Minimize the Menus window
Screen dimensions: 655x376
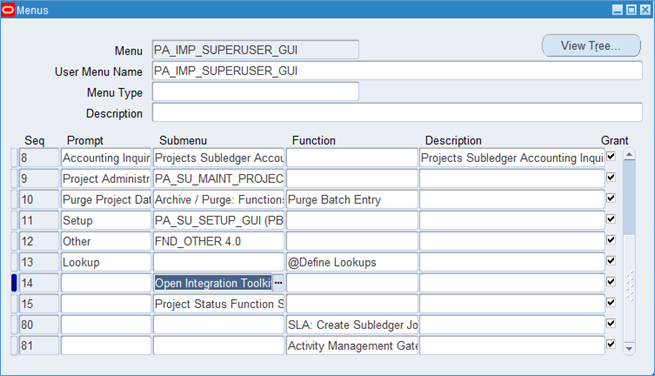pyautogui.click(x=617, y=10)
